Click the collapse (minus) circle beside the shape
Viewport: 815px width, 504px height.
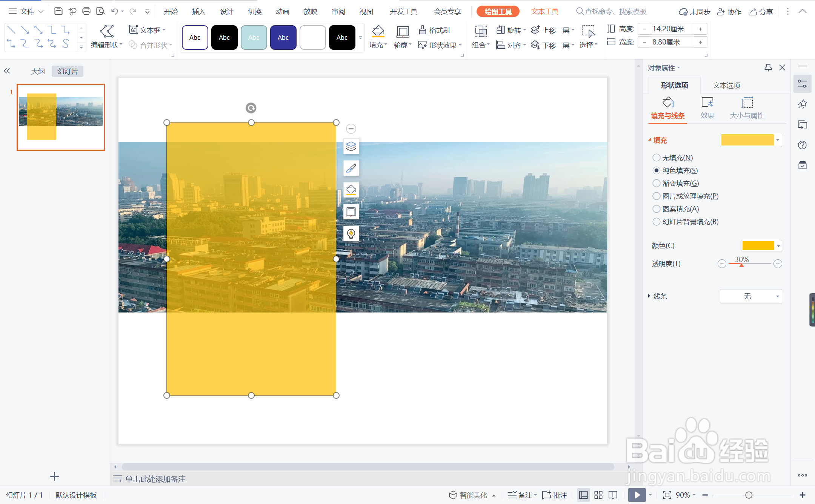(351, 129)
